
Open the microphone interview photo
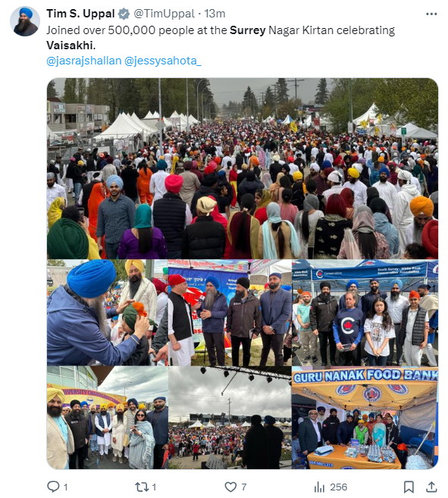click(230, 312)
